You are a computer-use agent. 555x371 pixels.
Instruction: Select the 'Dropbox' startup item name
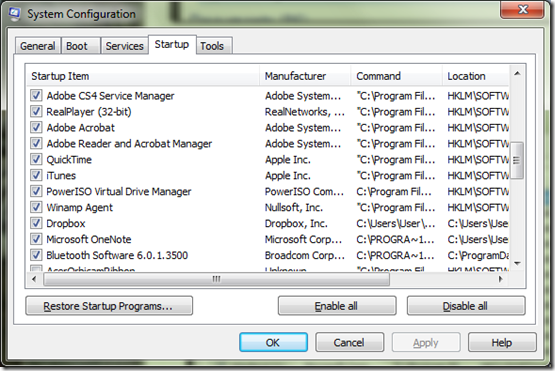click(x=66, y=223)
